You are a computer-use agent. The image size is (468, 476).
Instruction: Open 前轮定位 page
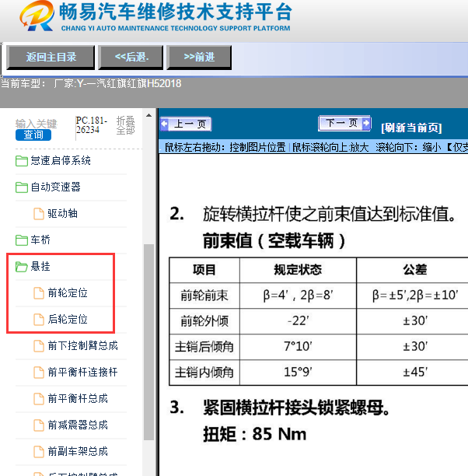tap(68, 293)
